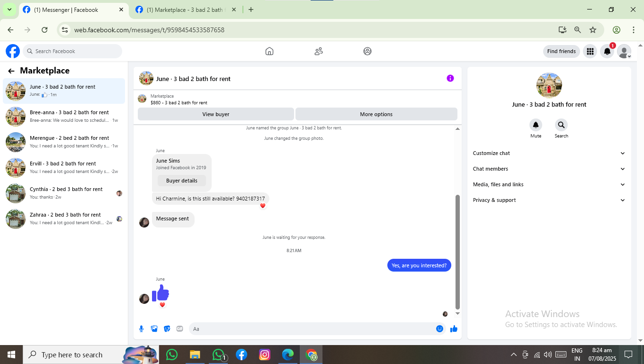Open the account avatar menu at top right
The height and width of the screenshot is (364, 644).
click(x=625, y=51)
